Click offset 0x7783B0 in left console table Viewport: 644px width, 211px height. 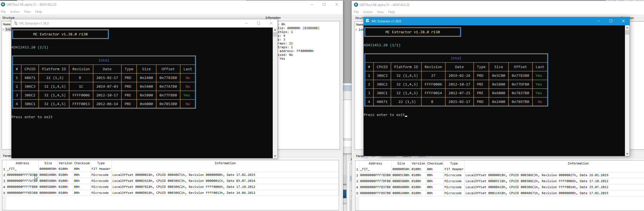click(168, 78)
